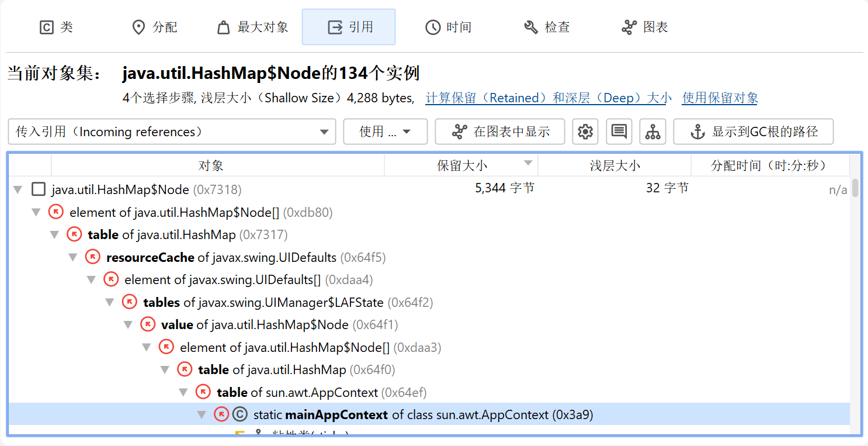Switch to the 时间 time tab

pyautogui.click(x=448, y=27)
